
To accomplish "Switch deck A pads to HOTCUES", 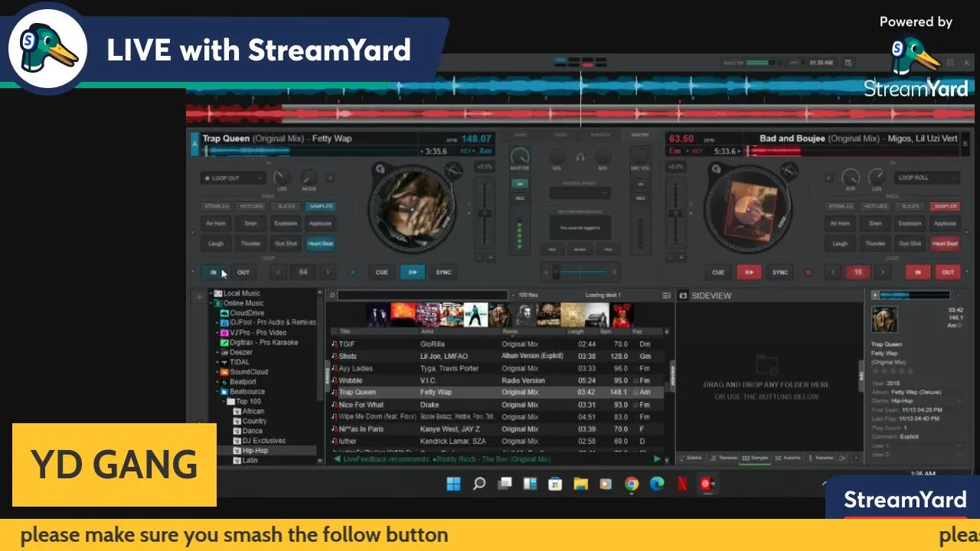I will 251,206.
